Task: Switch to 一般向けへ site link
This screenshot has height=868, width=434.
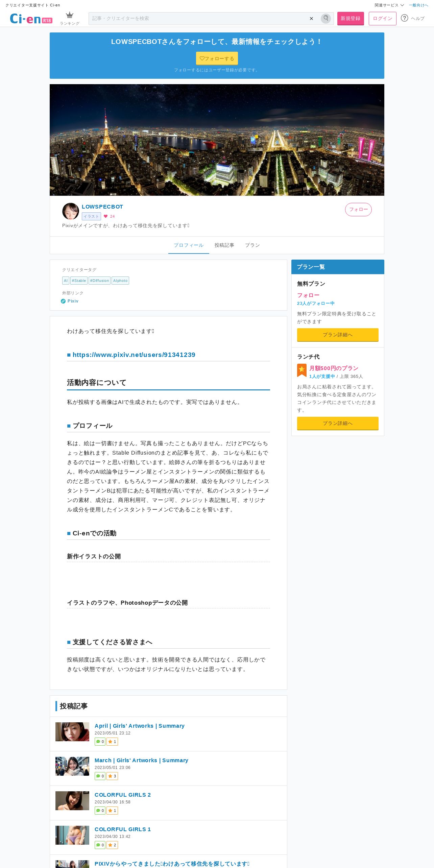Action: 418,5
